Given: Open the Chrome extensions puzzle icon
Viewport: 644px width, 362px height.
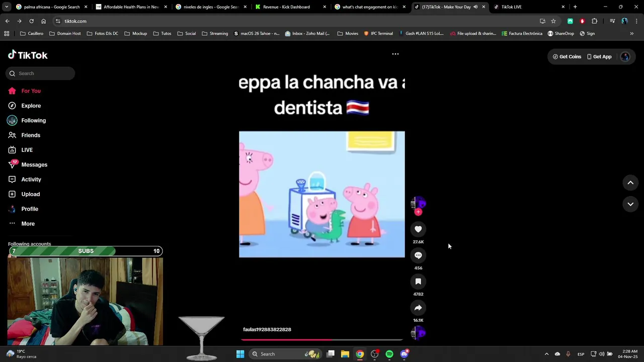Looking at the screenshot, I should click(594, 21).
